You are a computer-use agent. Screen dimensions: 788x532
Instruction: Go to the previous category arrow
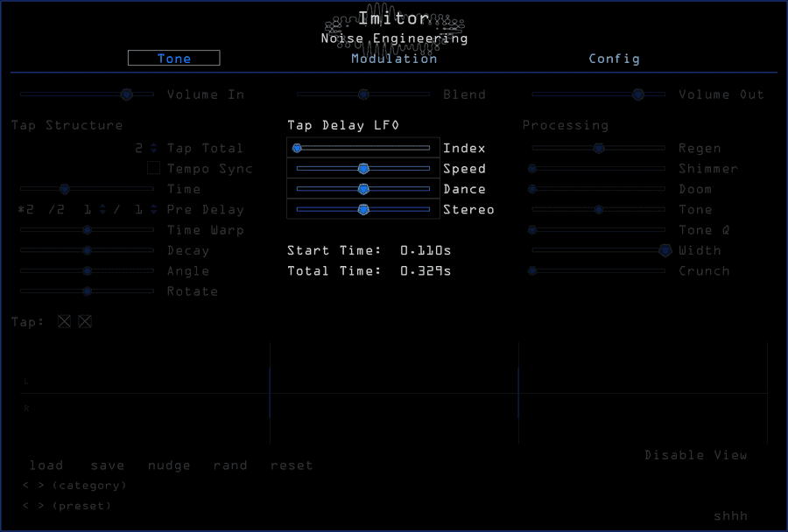click(25, 486)
